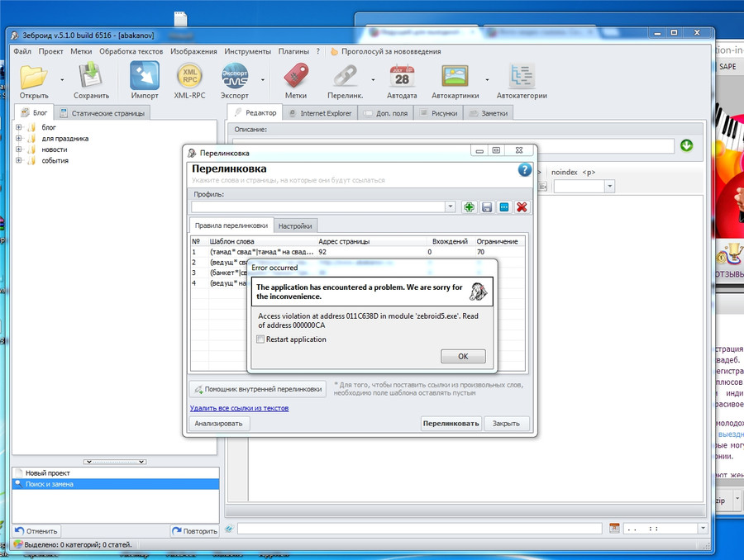The height and width of the screenshot is (560, 744).
Task: Click the Закрыть button
Action: [x=506, y=424]
